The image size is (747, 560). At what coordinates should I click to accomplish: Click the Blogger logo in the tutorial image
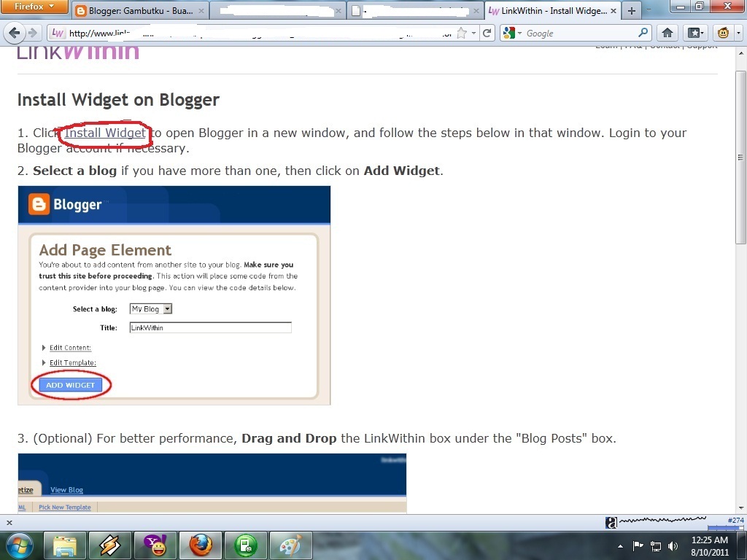(x=65, y=204)
